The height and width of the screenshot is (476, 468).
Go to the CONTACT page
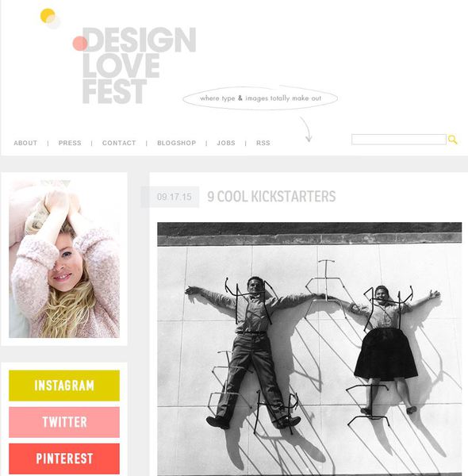(x=119, y=143)
